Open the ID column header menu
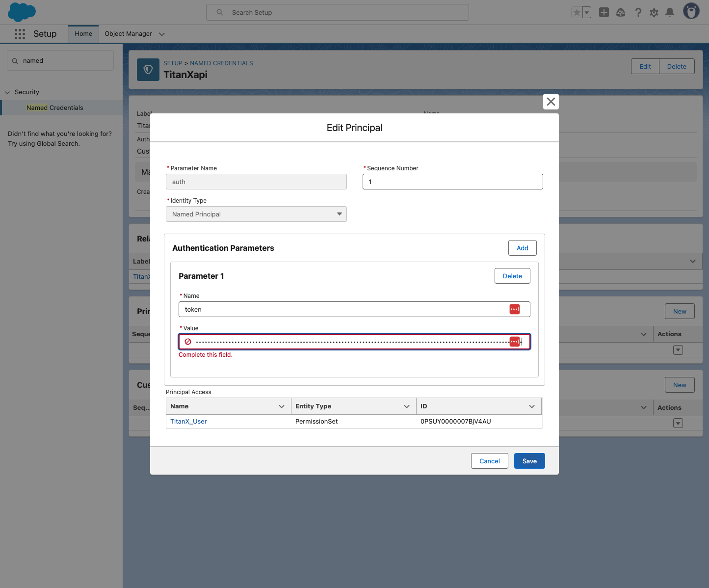The width and height of the screenshot is (709, 588). pos(532,406)
